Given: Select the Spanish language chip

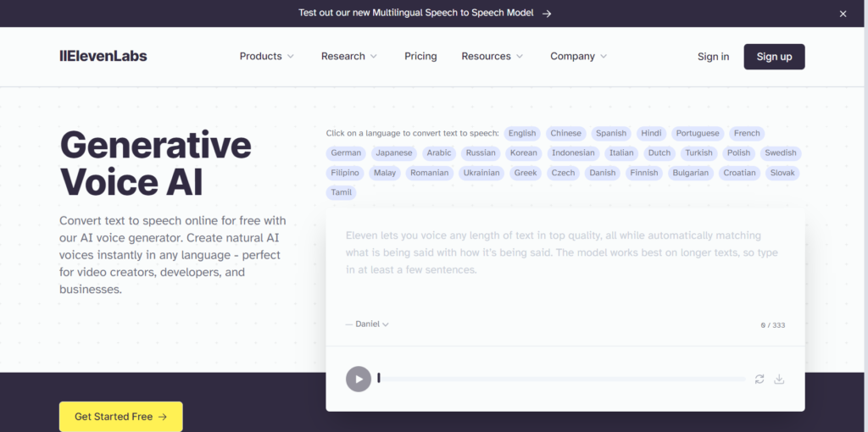Looking at the screenshot, I should pyautogui.click(x=611, y=133).
